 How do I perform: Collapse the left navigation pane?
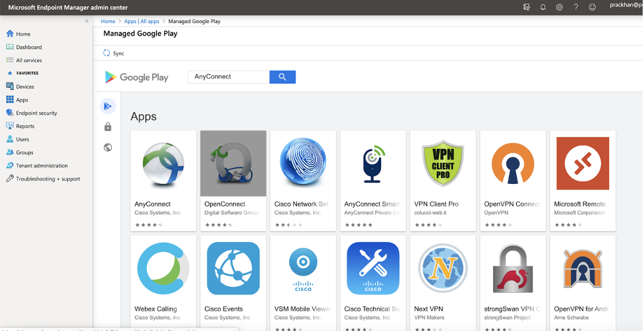[86, 21]
